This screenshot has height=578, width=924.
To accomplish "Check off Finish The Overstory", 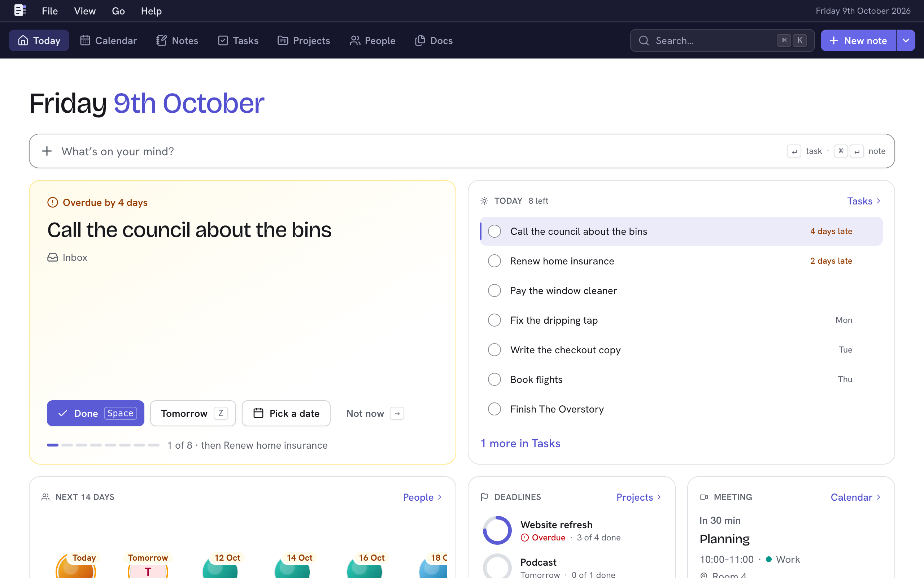I will coord(494,409).
